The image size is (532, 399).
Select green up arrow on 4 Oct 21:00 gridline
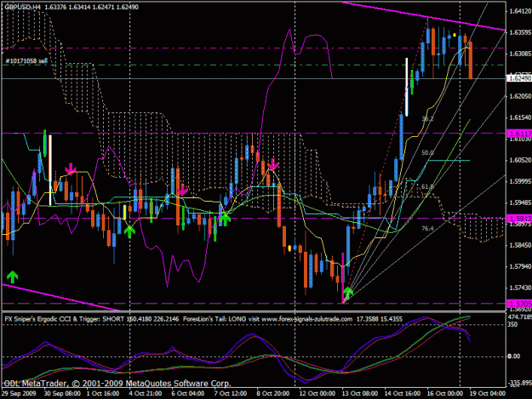[129, 232]
